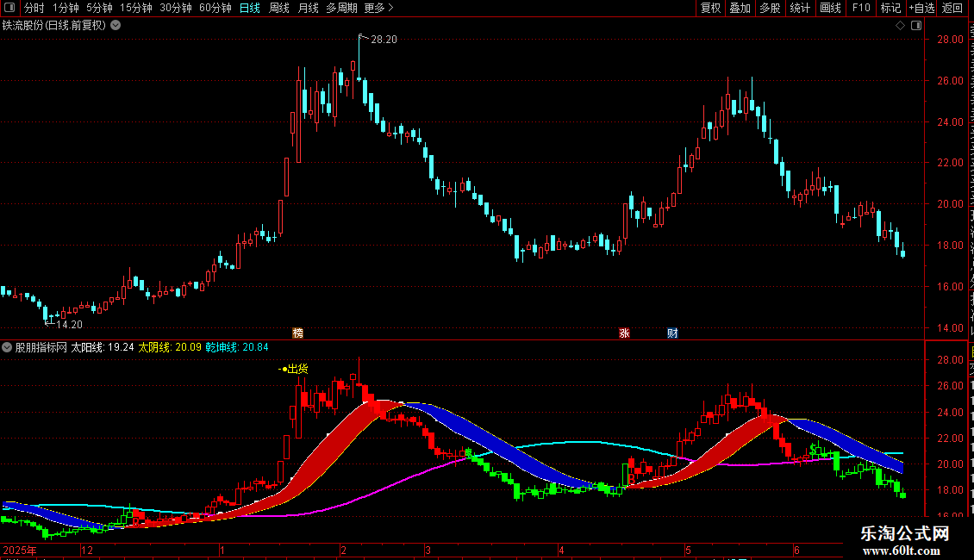Click the 榜 event marker

click(x=297, y=333)
